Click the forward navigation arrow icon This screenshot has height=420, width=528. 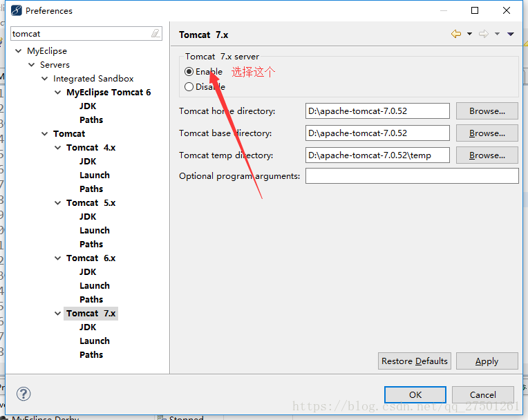[484, 34]
